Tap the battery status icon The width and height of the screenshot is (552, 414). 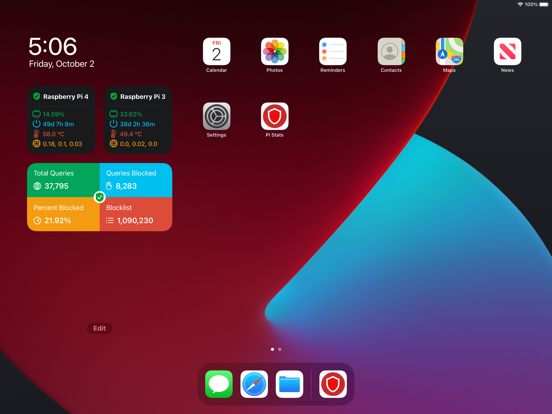544,4
